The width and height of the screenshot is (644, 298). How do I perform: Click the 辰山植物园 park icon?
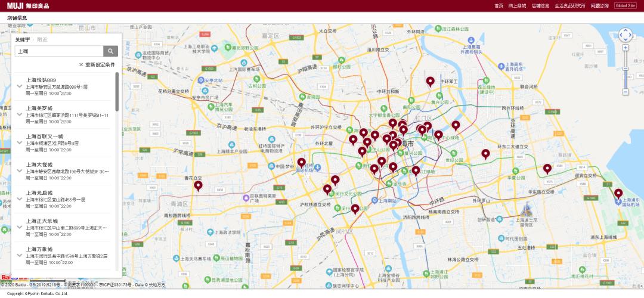pos(216,258)
